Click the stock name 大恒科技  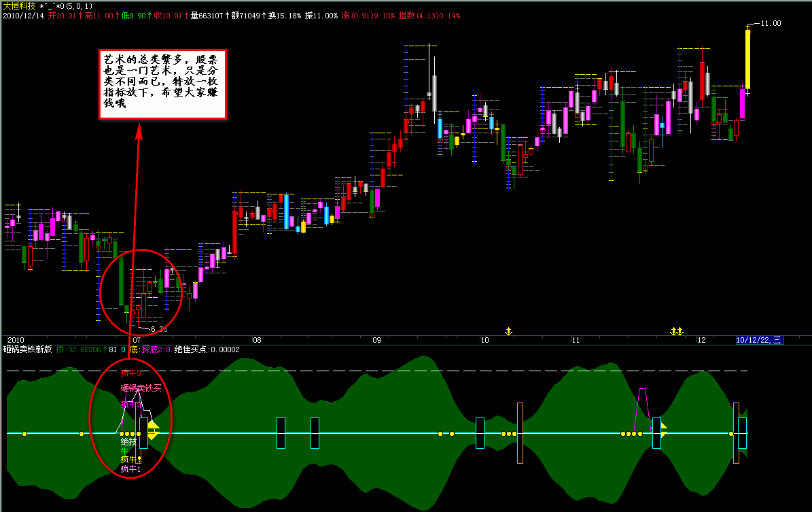(20, 6)
